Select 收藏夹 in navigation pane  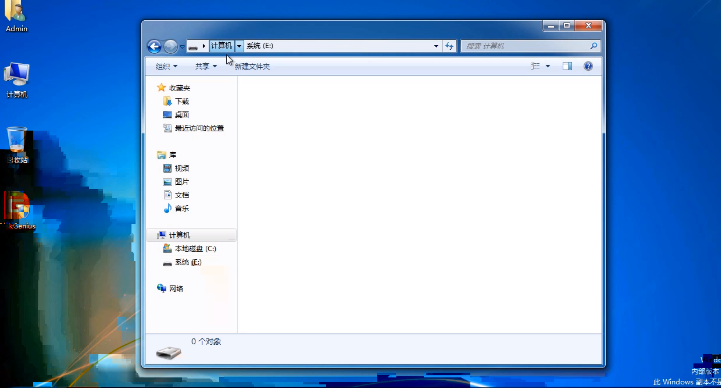(179, 88)
